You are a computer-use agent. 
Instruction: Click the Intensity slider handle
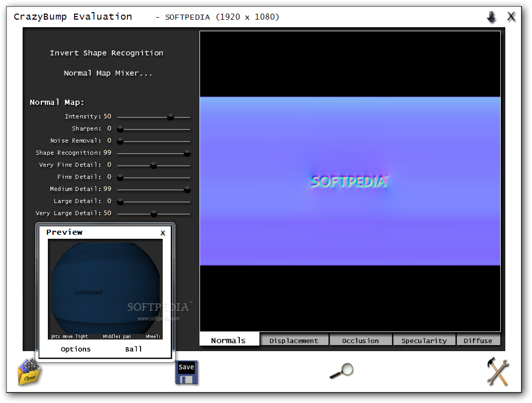171,117
